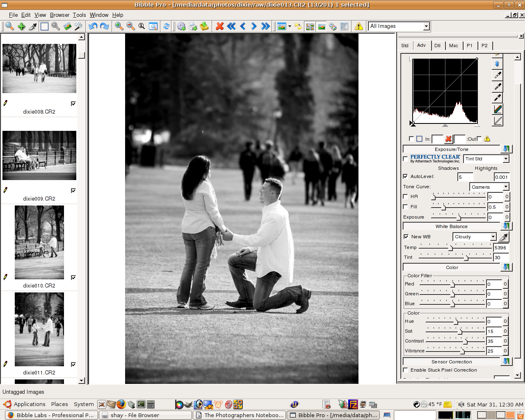Jump to the last image with double-right arrow

coord(266,26)
